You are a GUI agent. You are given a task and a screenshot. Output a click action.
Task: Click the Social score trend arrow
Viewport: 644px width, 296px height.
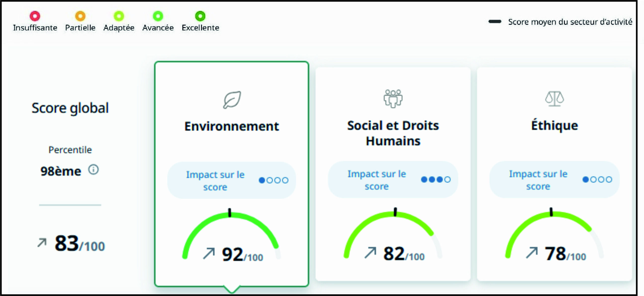pos(370,253)
